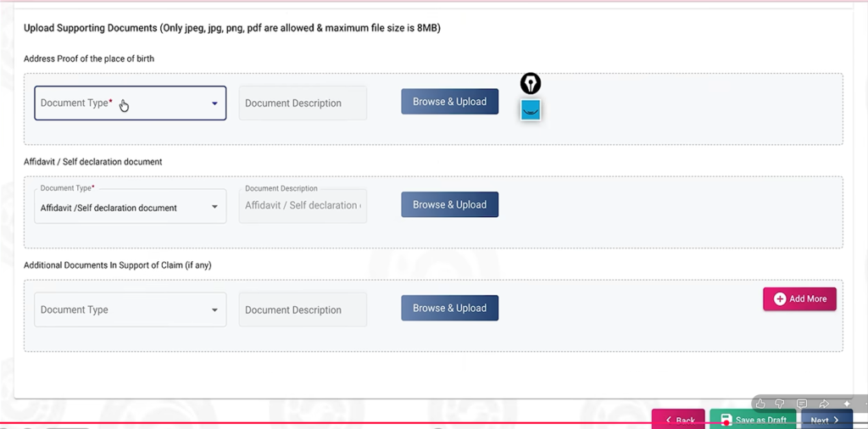
Task: Click Browse & Upload for Affidavit document
Action: 449,204
